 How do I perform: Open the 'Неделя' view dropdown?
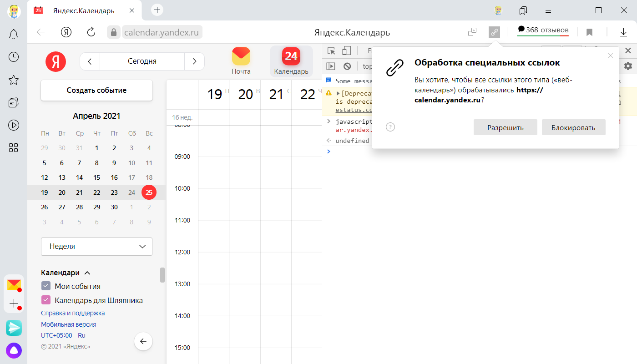point(96,246)
